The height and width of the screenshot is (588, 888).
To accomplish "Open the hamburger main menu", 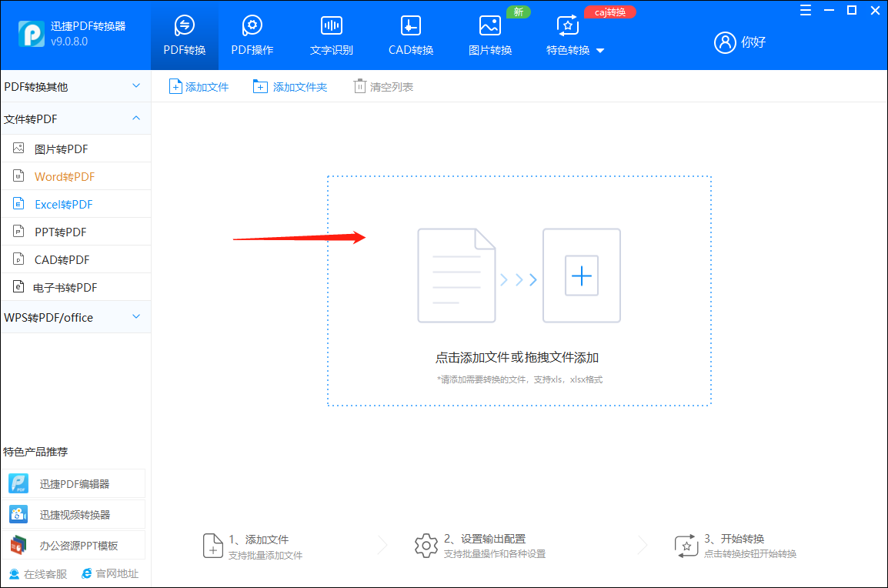I will [806, 10].
